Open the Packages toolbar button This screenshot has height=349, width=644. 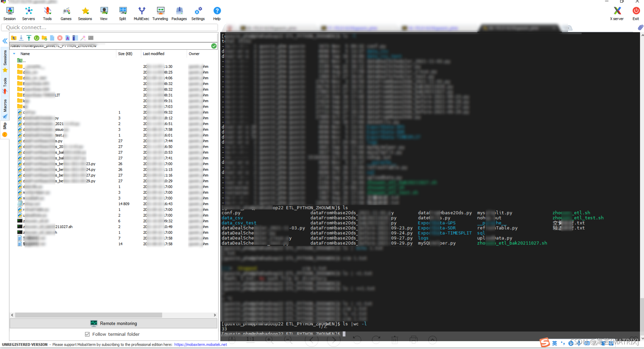coord(179,14)
